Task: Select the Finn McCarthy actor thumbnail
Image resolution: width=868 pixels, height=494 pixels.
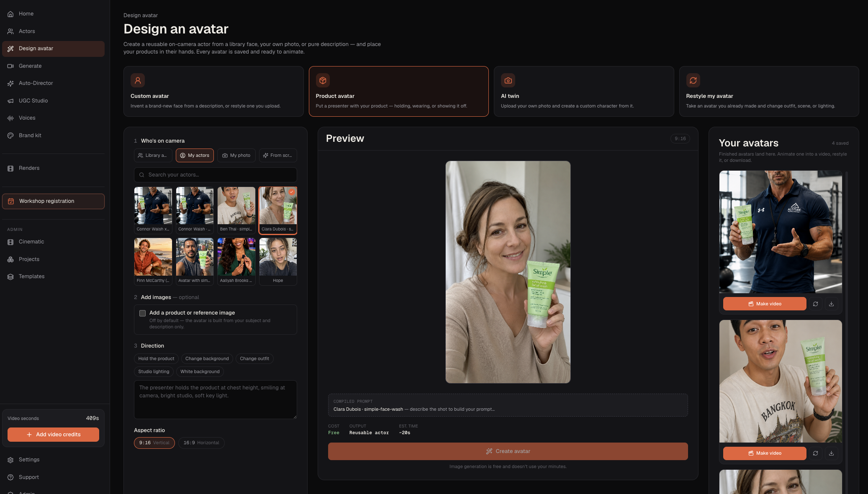Action: [153, 262]
